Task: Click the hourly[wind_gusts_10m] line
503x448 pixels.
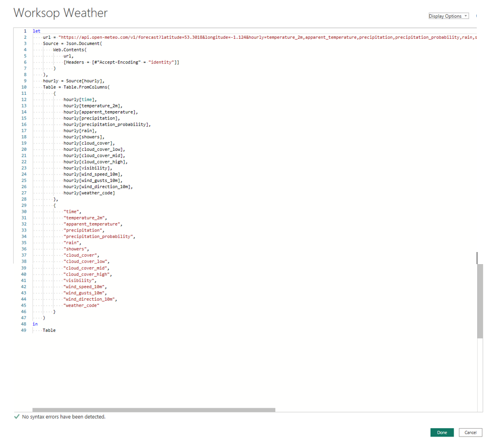Action: (x=93, y=180)
